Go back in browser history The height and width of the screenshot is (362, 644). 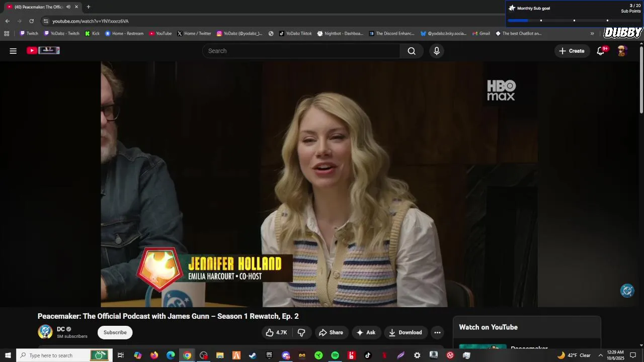7,21
